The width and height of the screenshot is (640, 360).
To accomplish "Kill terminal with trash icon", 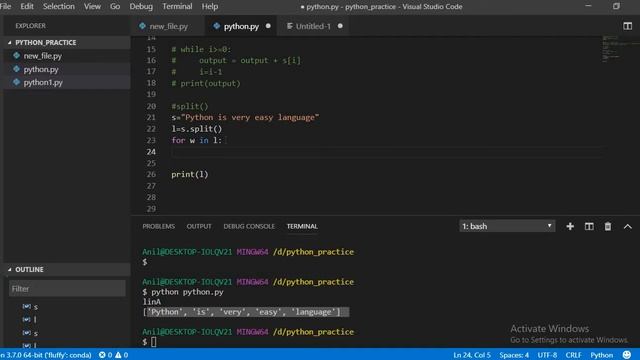I will (x=608, y=227).
